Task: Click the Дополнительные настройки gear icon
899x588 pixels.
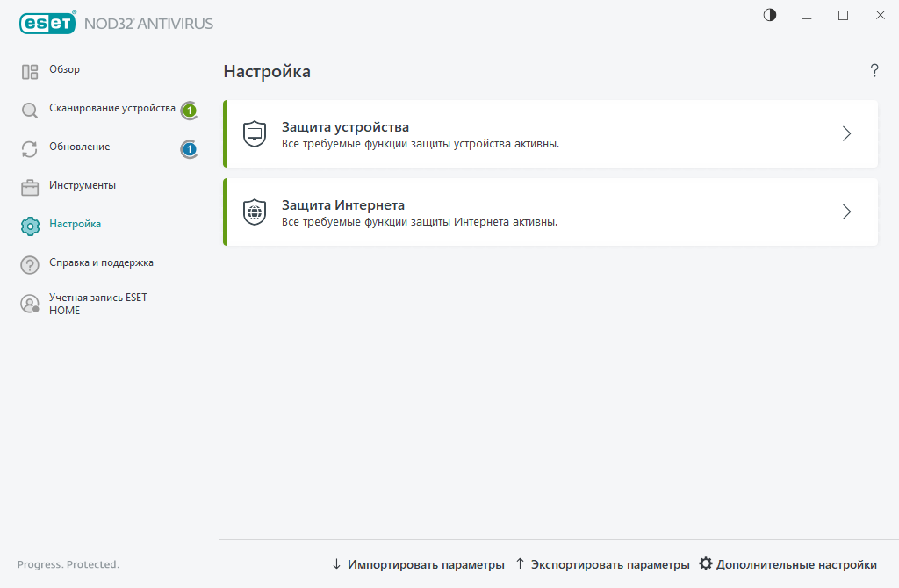Action: [x=706, y=563]
